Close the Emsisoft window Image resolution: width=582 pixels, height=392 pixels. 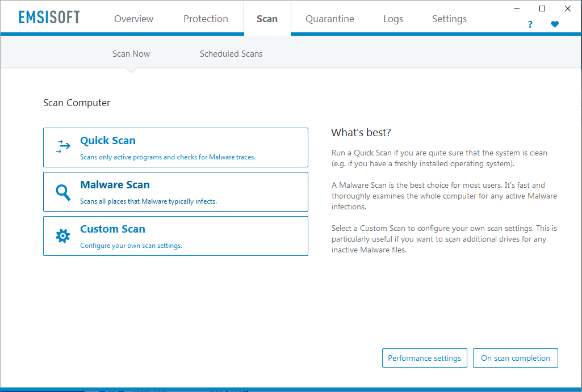[568, 9]
